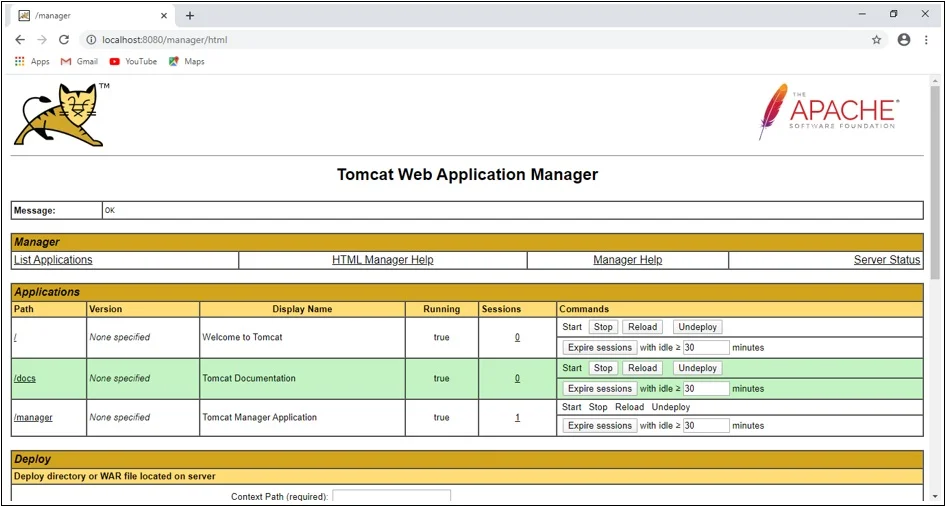Open the Manager Help link
The image size is (946, 507).
click(627, 260)
